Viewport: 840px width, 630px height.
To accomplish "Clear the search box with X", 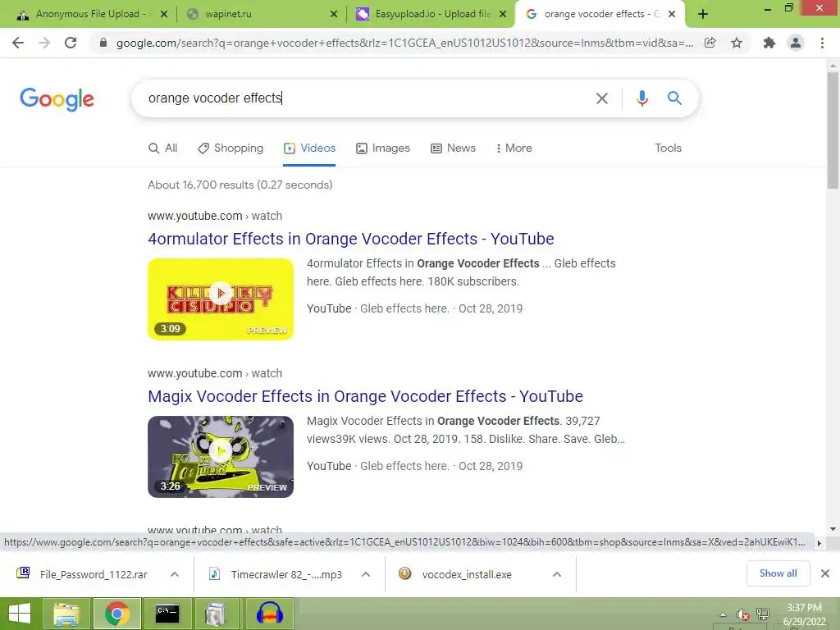I will 601,98.
